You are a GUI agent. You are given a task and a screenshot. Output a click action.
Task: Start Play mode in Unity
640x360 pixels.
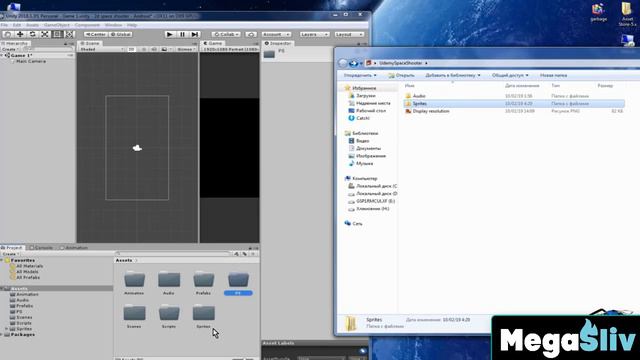(170, 34)
